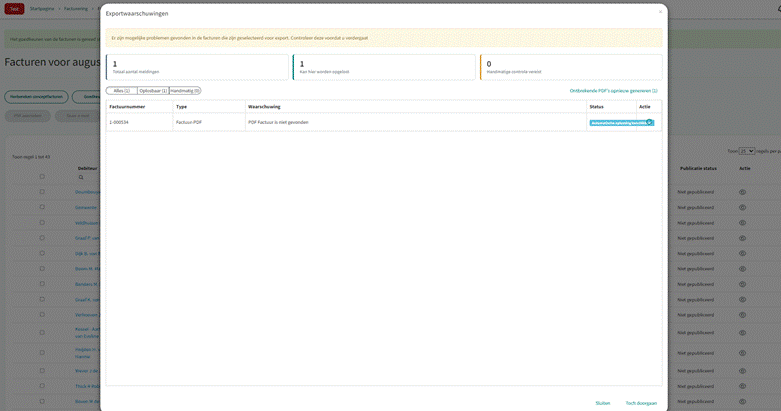
Task: Click Ontbrekende PDF's opnieuw genereren link
Action: pyautogui.click(x=614, y=91)
